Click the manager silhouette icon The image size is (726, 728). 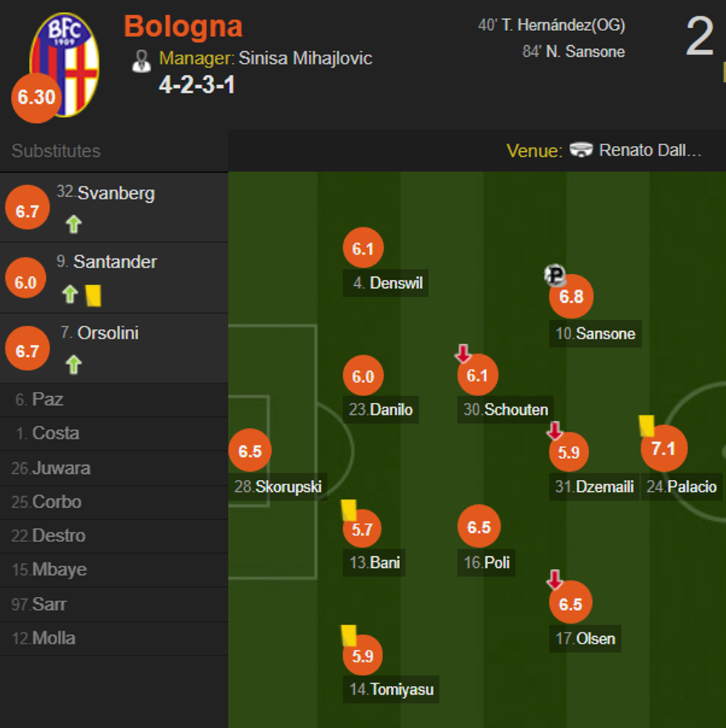pyautogui.click(x=141, y=61)
